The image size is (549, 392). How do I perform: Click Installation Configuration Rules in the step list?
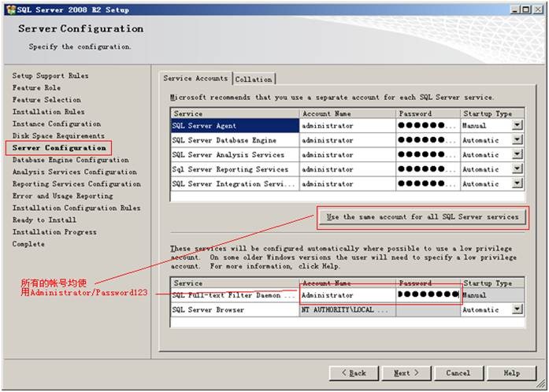coord(76,208)
